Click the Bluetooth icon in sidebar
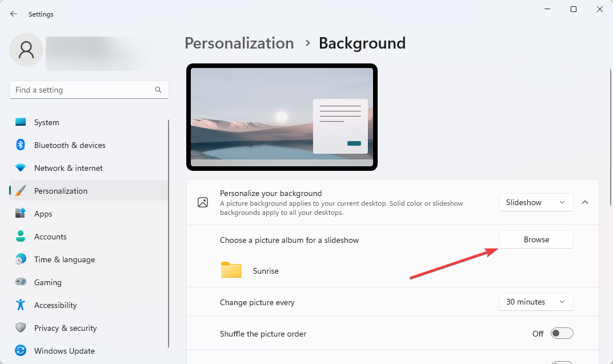The width and height of the screenshot is (613, 364). (x=21, y=145)
